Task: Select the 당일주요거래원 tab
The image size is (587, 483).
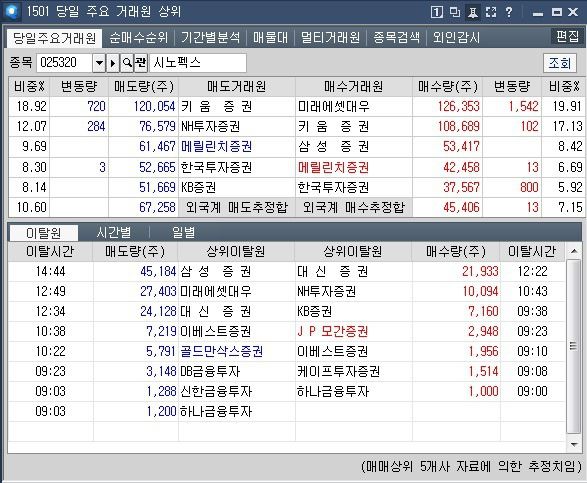Action: click(x=54, y=38)
